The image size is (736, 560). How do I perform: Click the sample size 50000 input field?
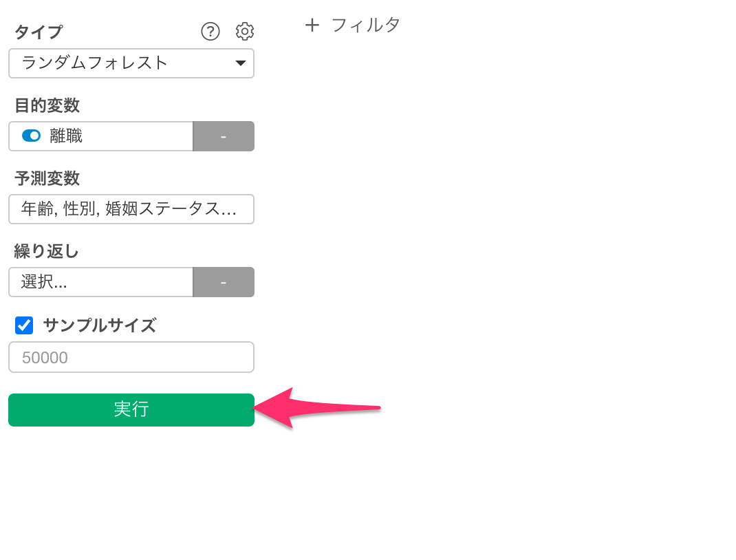pyautogui.click(x=131, y=357)
